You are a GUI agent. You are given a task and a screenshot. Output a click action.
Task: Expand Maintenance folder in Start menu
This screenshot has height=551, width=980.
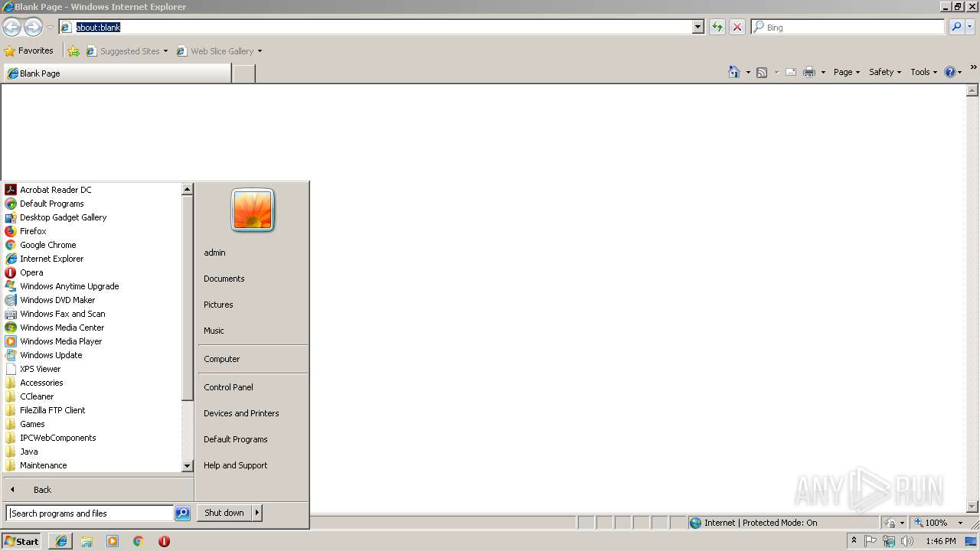(x=43, y=465)
